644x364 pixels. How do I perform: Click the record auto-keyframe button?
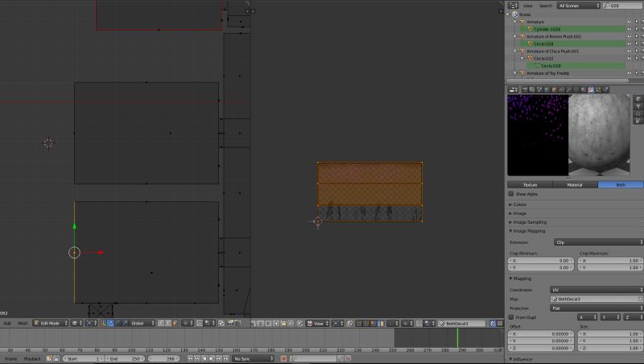(x=283, y=358)
